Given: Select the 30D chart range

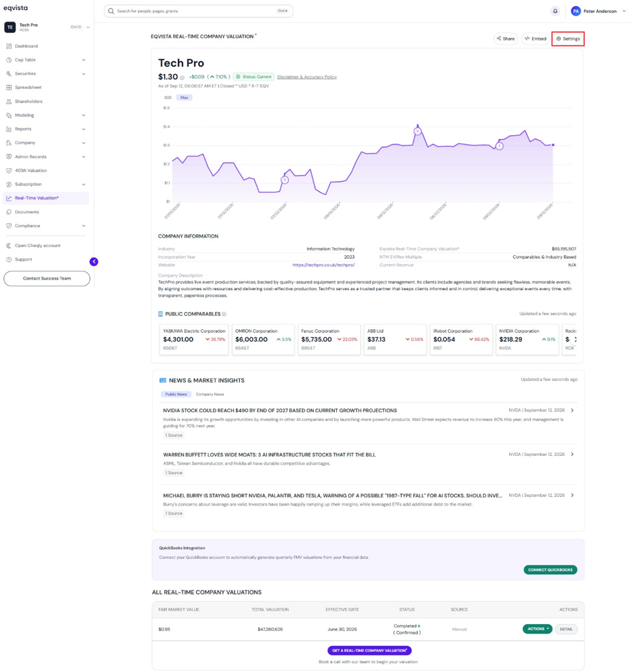Looking at the screenshot, I should 168,98.
